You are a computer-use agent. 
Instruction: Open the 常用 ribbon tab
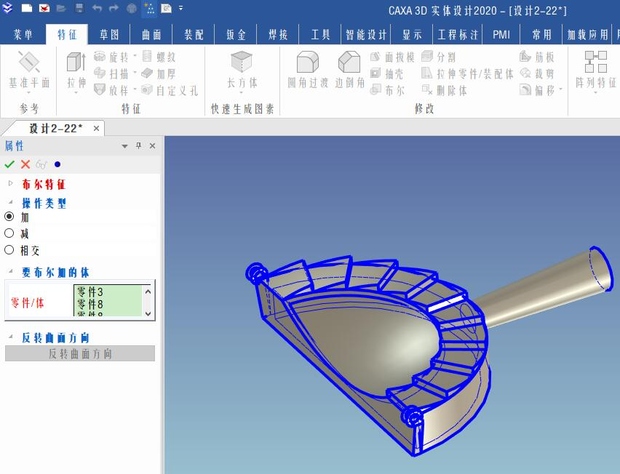click(541, 35)
